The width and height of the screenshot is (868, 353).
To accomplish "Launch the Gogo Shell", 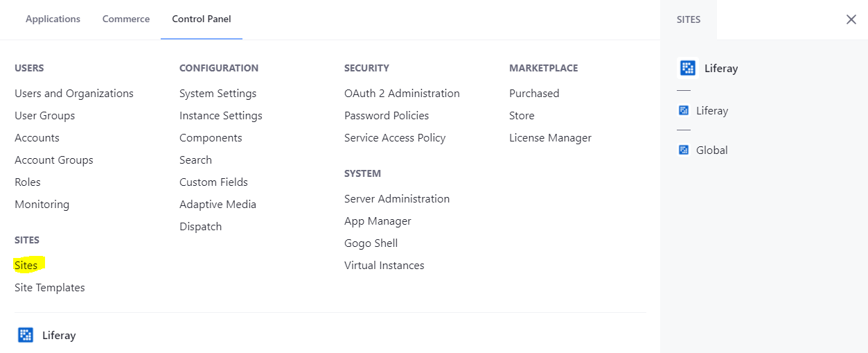I will (x=371, y=243).
